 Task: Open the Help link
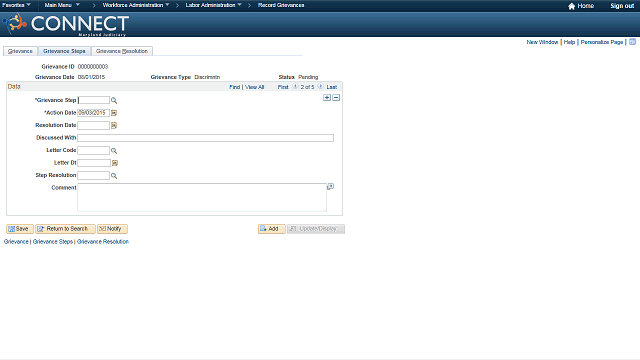point(569,42)
